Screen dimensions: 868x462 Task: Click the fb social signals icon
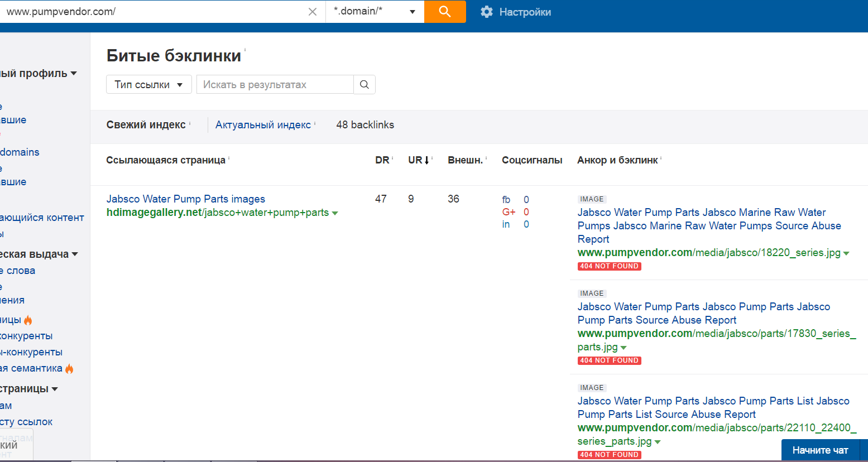click(x=506, y=199)
